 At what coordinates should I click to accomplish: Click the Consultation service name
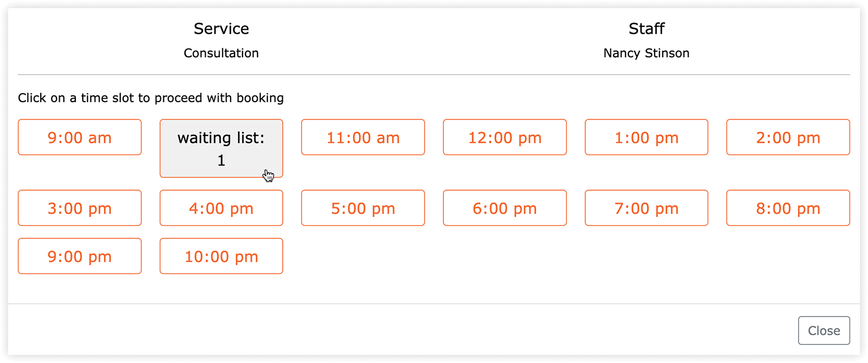(x=221, y=53)
